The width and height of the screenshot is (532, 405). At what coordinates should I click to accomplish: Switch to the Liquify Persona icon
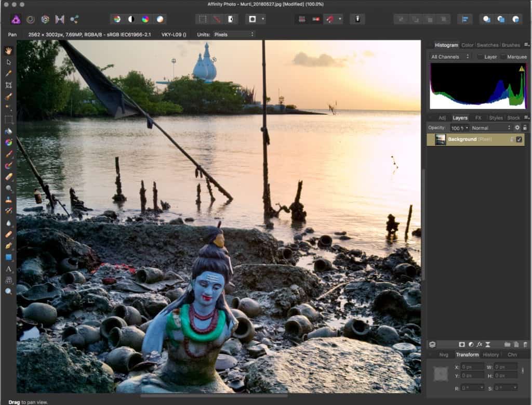tap(31, 19)
